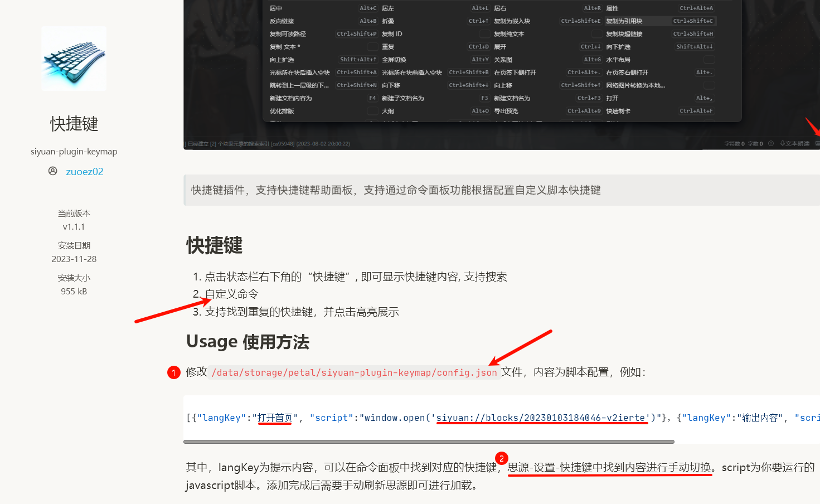This screenshot has width=820, height=504.
Task: Click 复制块超链接 entry in README screenshot
Action: (624, 34)
